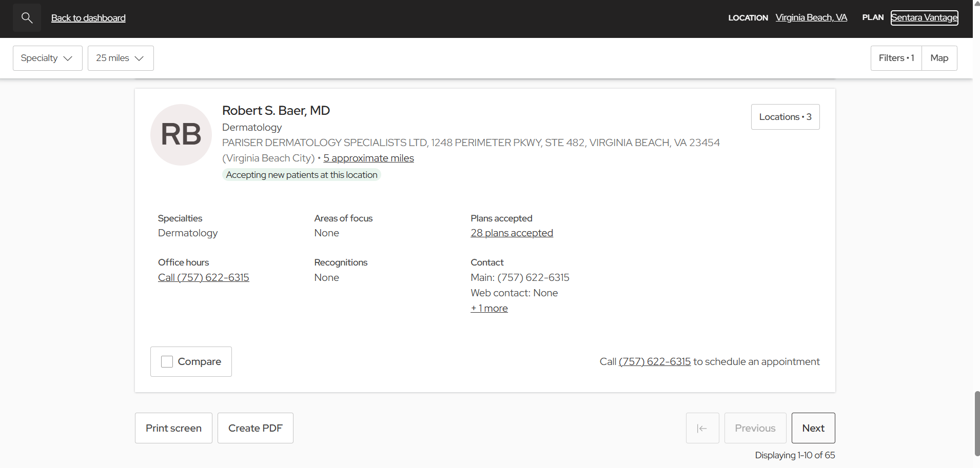Expand the +1 more contact details
This screenshot has width=980, height=468.
[488, 308]
